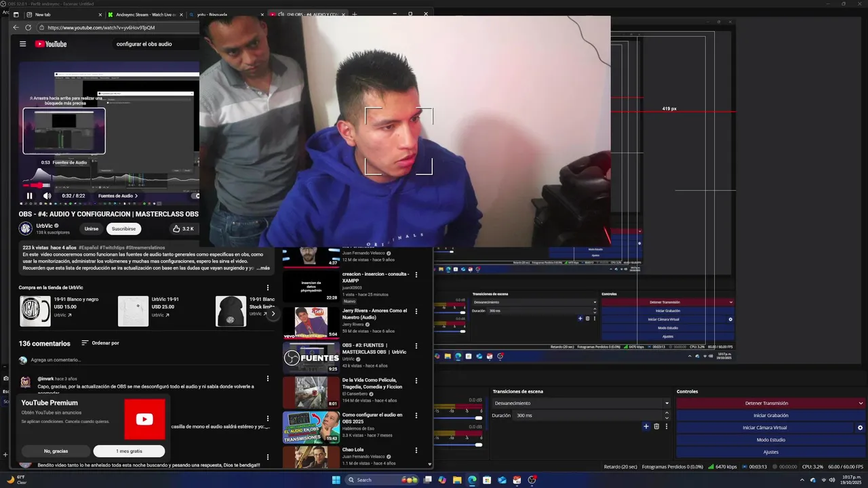Click the Windows taskbar Search box
Screen dimensions: 868x488
(383, 480)
